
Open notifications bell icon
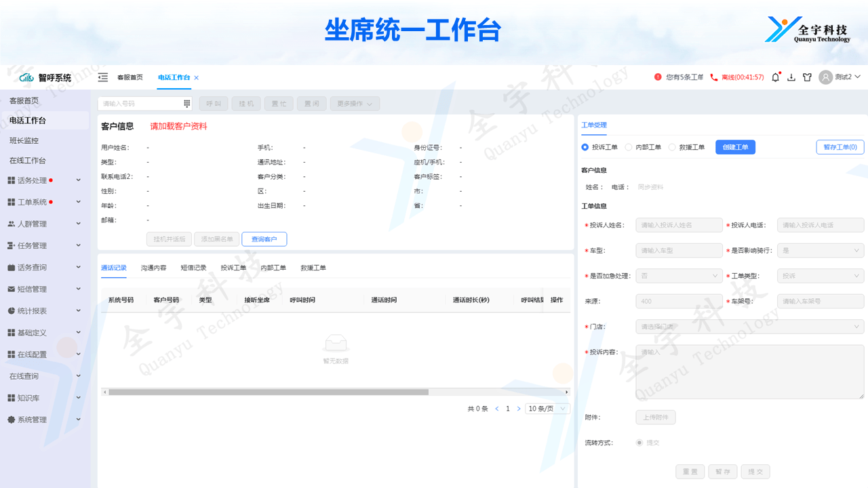pyautogui.click(x=776, y=77)
